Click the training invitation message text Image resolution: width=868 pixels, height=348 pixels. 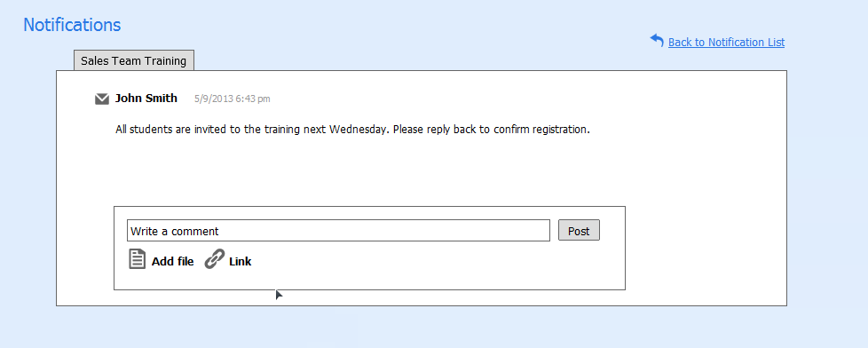pyautogui.click(x=352, y=130)
